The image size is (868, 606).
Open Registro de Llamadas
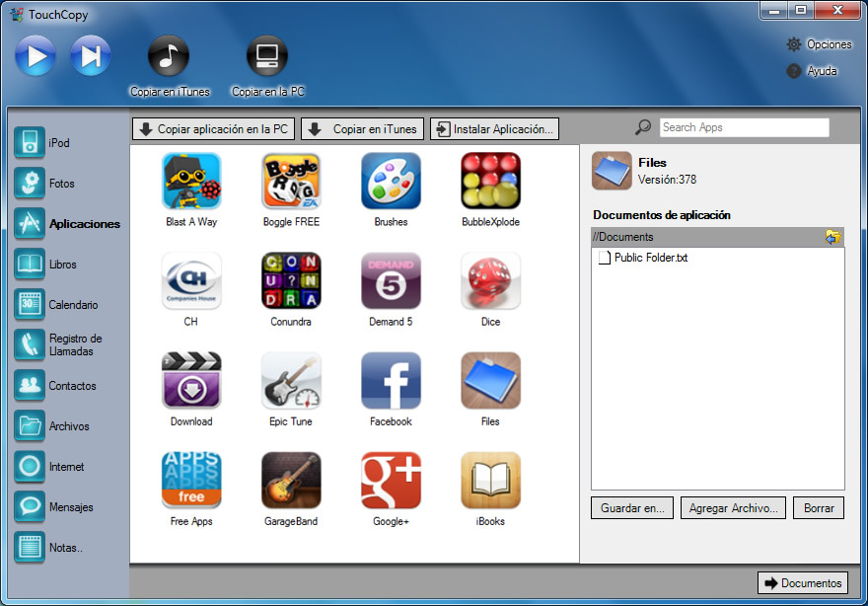point(58,344)
